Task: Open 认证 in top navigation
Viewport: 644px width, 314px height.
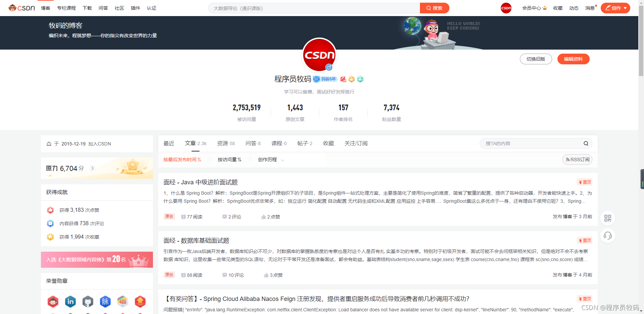Action: coord(152,8)
